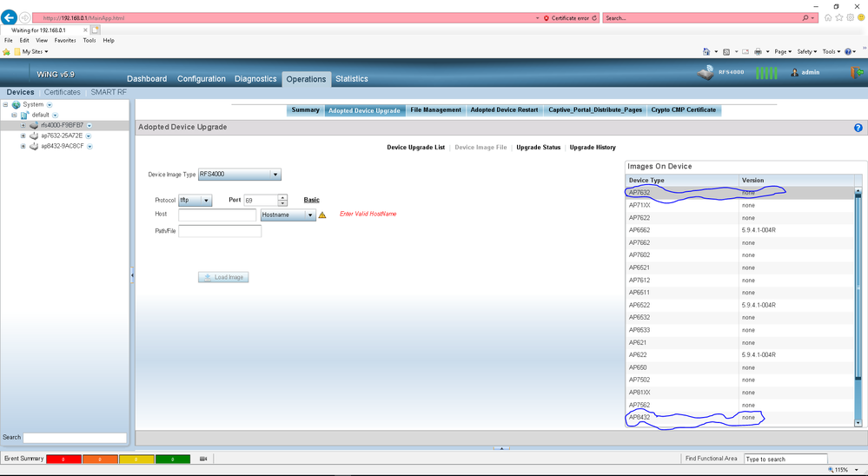Open the Statistics main menu

click(351, 79)
